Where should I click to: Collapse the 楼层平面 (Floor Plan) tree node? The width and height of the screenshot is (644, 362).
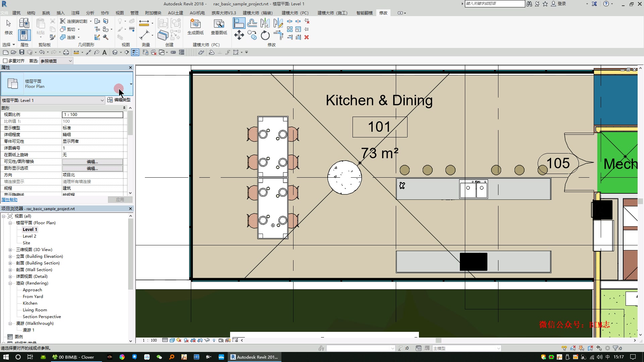click(x=10, y=223)
